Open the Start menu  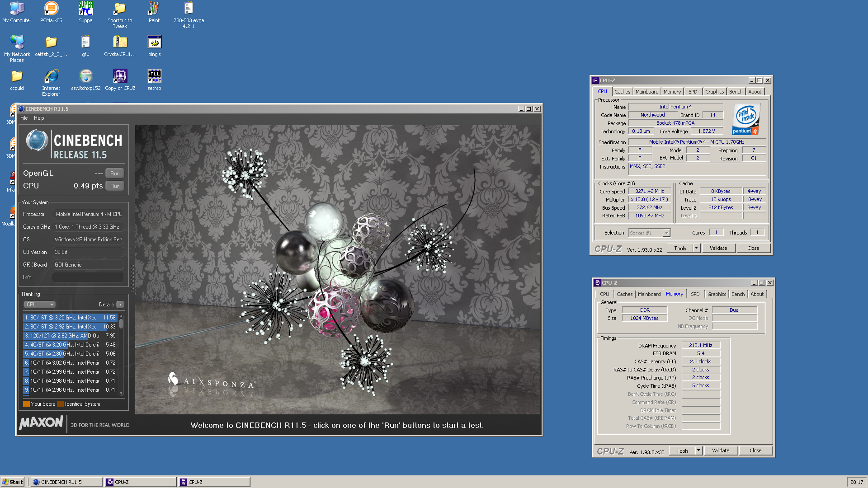12,482
